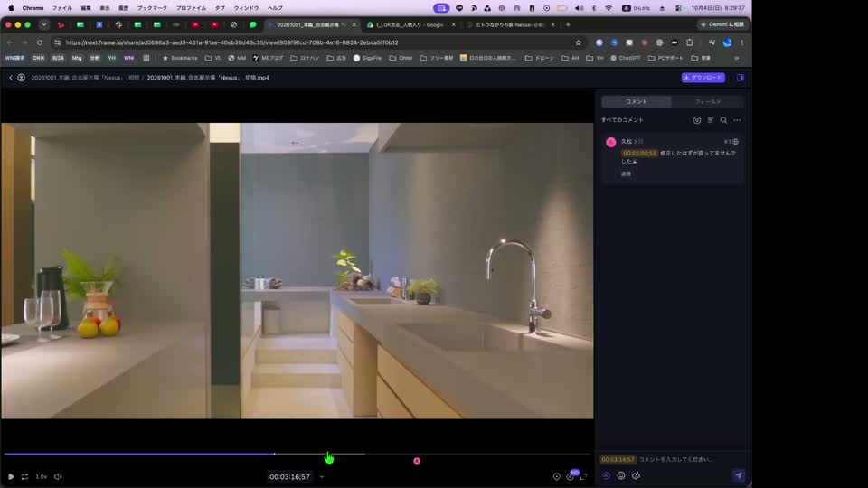Seek on the video progress bar
The height and width of the screenshot is (488, 868).
click(297, 454)
